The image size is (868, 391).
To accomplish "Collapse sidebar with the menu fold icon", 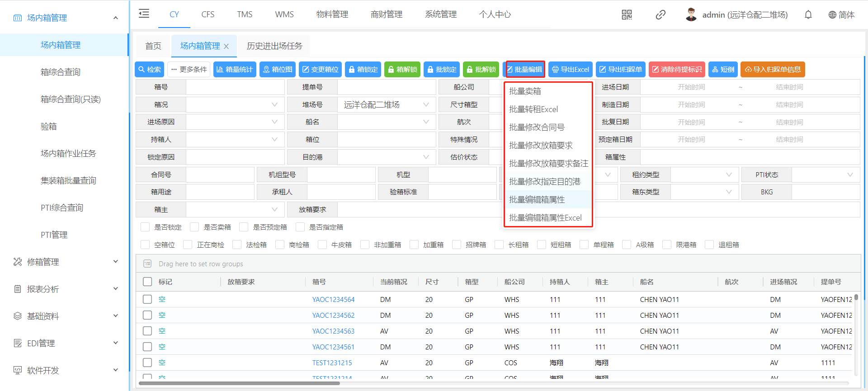I will (144, 14).
